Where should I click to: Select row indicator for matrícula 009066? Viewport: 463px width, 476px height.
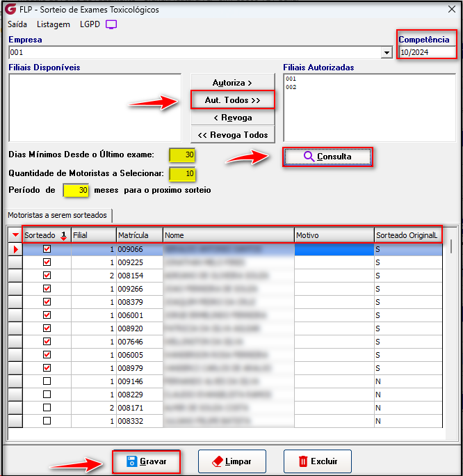click(x=15, y=249)
